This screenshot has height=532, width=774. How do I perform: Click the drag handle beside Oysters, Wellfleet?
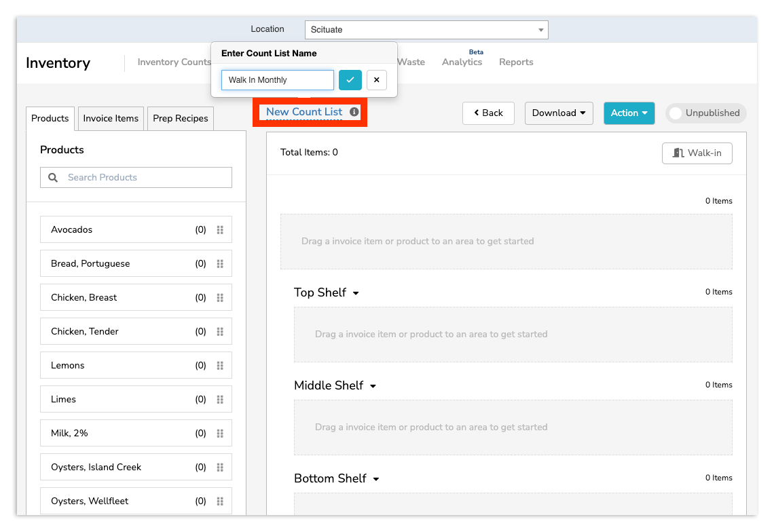(220, 501)
